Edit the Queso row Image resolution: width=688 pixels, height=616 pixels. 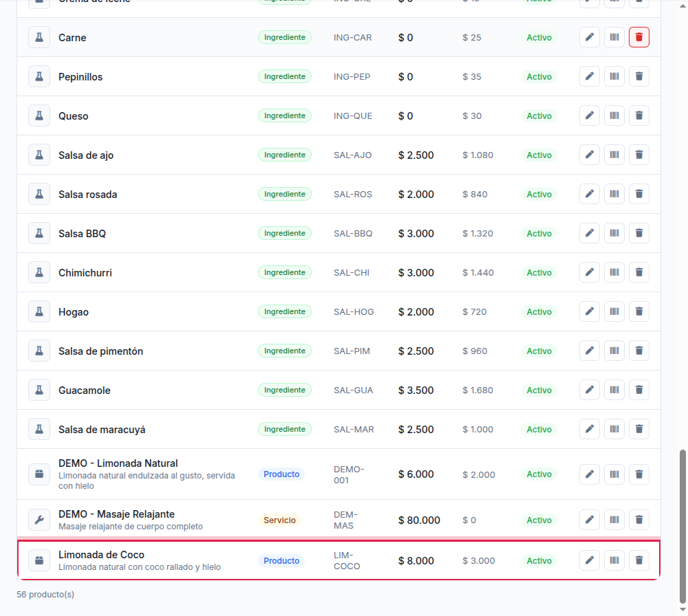click(x=590, y=115)
